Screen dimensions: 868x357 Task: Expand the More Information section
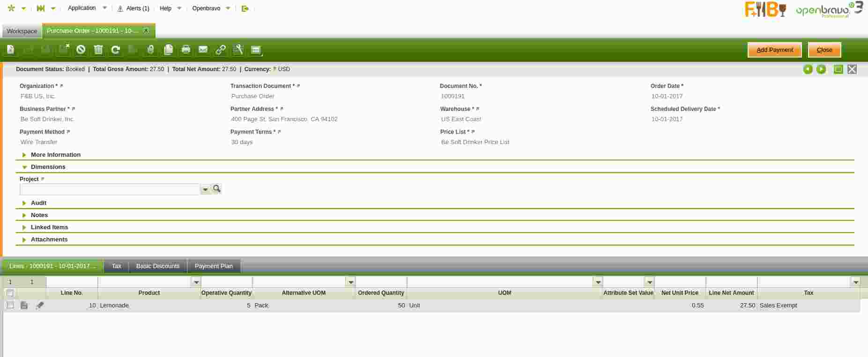point(55,155)
